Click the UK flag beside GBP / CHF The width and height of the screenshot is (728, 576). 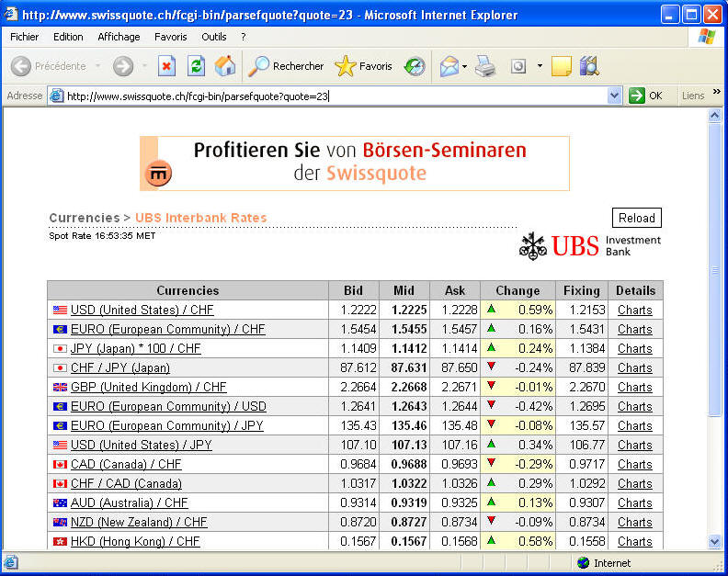(60, 387)
